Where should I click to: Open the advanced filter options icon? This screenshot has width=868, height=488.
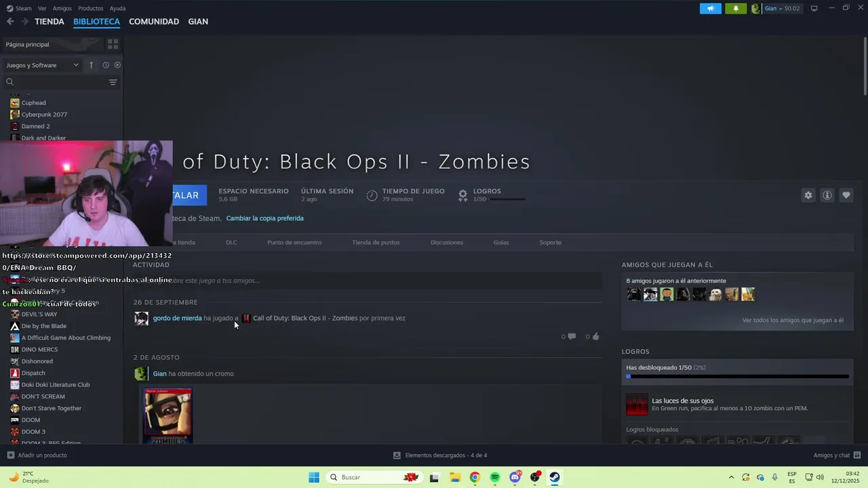click(113, 82)
